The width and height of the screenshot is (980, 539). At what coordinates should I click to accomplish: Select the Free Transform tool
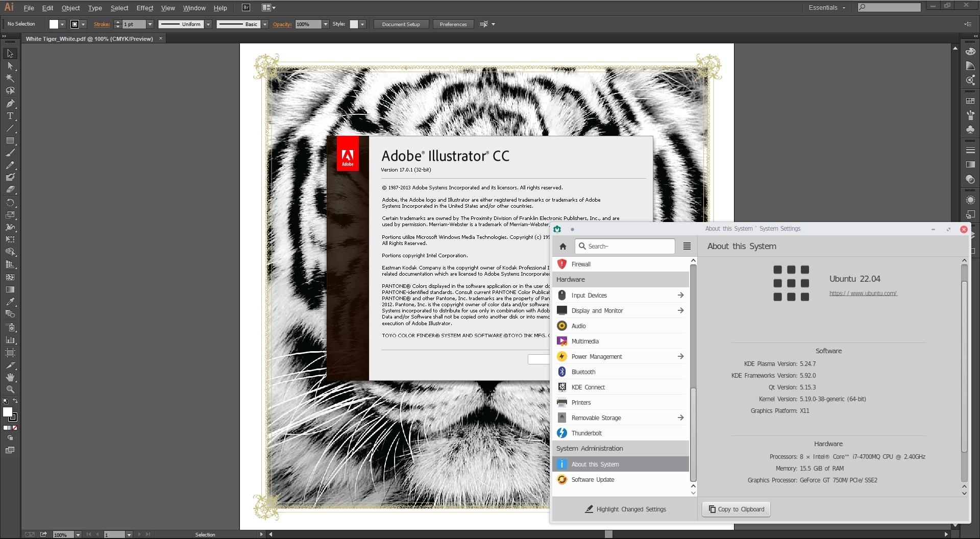tap(10, 239)
